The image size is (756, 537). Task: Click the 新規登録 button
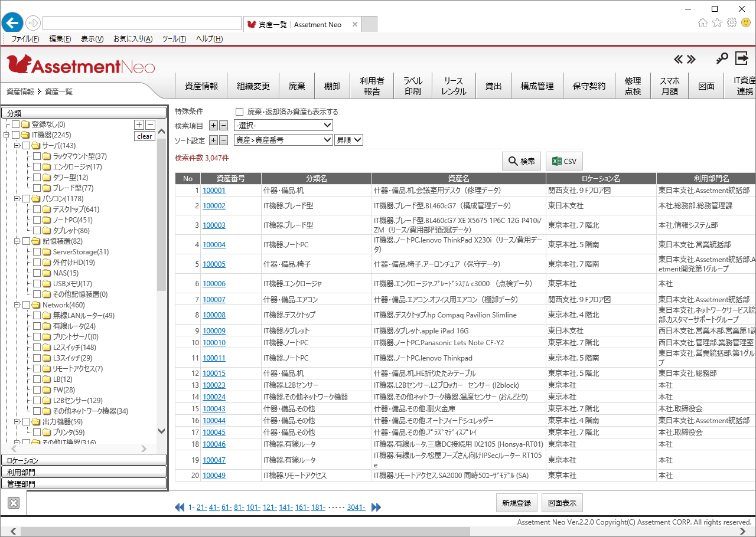tap(516, 503)
